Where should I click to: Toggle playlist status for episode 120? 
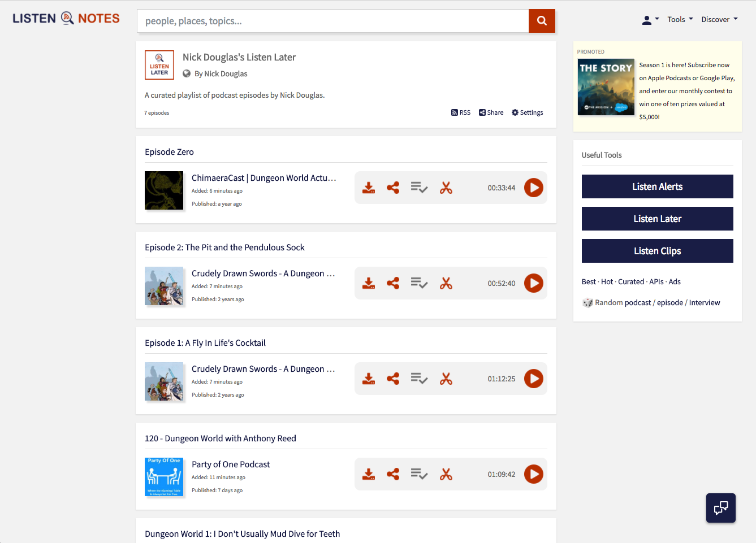pyautogui.click(x=419, y=474)
